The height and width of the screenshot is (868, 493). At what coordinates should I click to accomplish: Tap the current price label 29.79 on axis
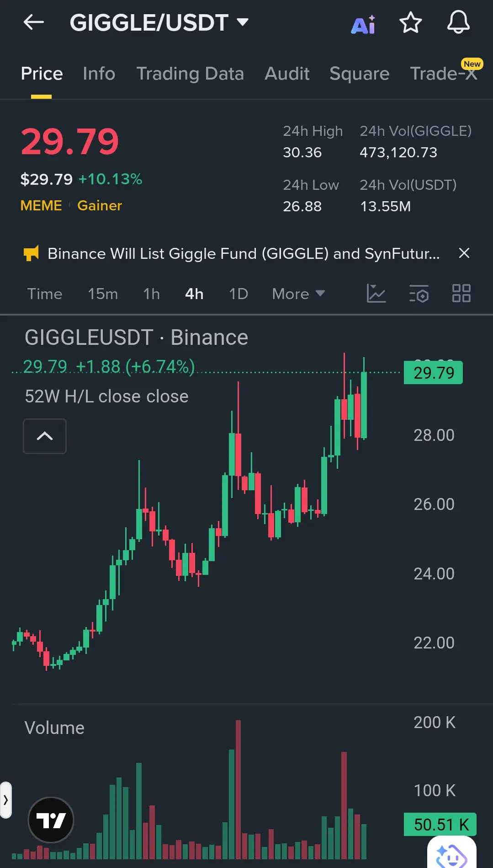(x=434, y=373)
